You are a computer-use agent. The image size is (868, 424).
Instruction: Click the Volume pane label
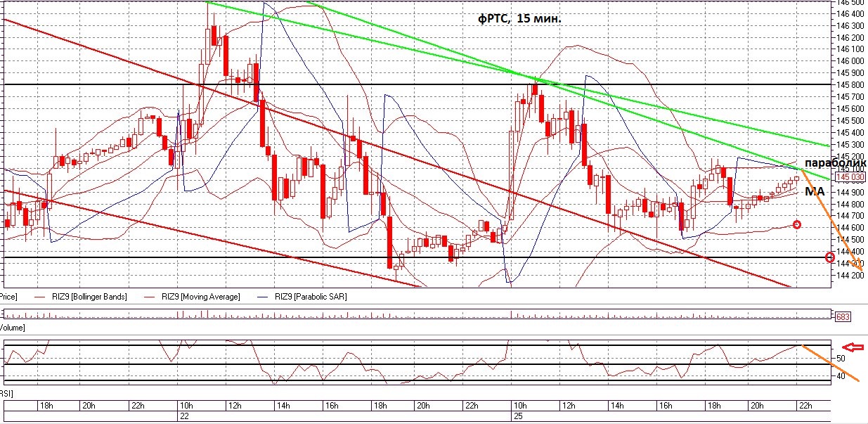(x=11, y=328)
